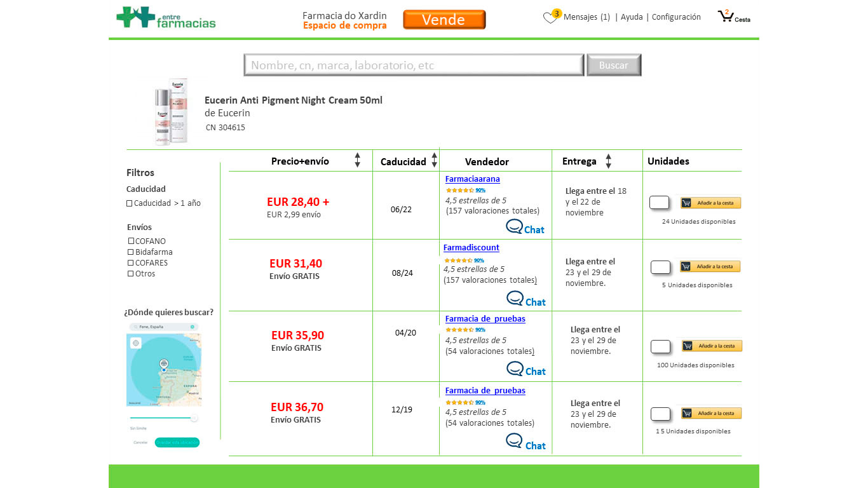This screenshot has height=488, width=868.
Task: Open the shopping cart (Cesta) icon
Action: pyautogui.click(x=726, y=17)
